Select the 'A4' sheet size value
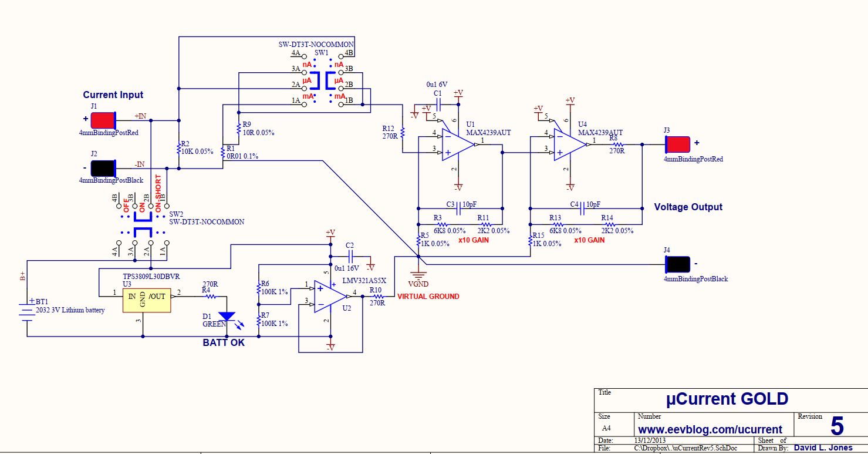Viewport: 868px width, 454px height. coord(606,428)
